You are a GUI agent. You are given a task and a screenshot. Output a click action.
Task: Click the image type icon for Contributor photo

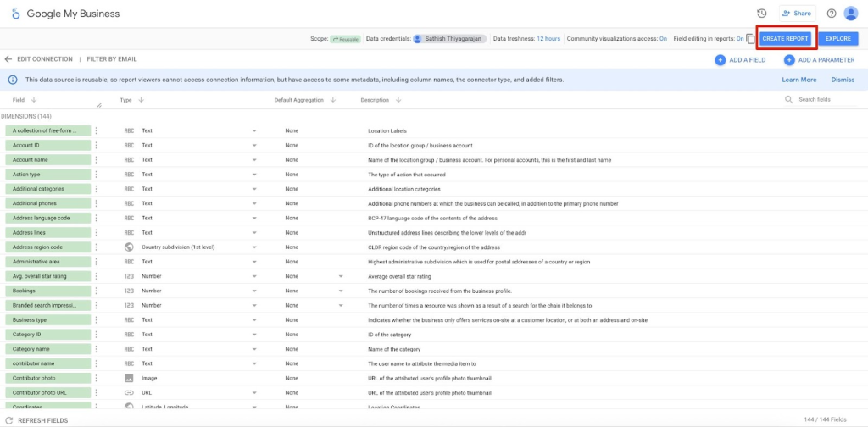[x=129, y=378]
